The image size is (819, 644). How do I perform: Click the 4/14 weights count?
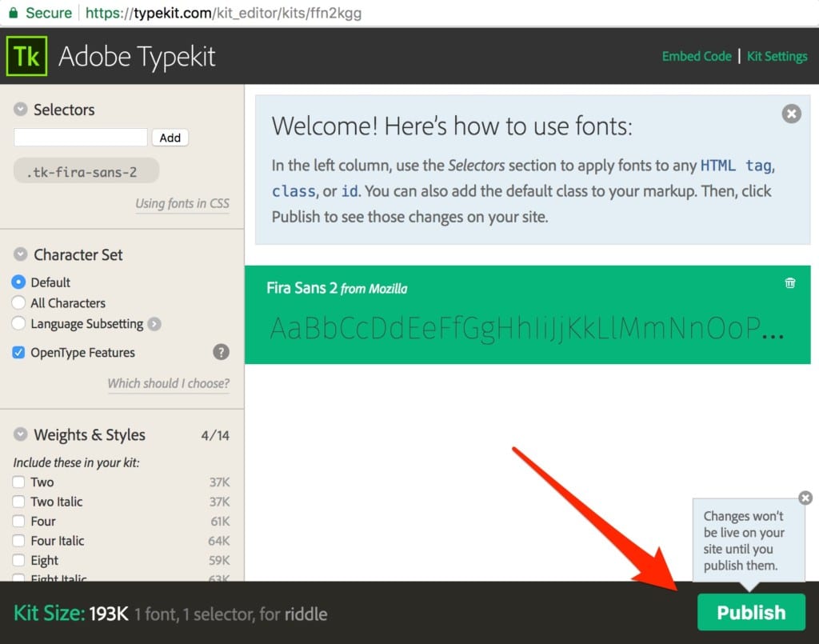tap(215, 435)
